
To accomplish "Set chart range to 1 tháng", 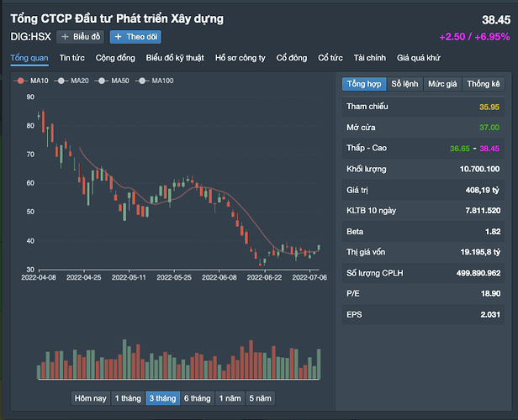I will click(128, 398).
